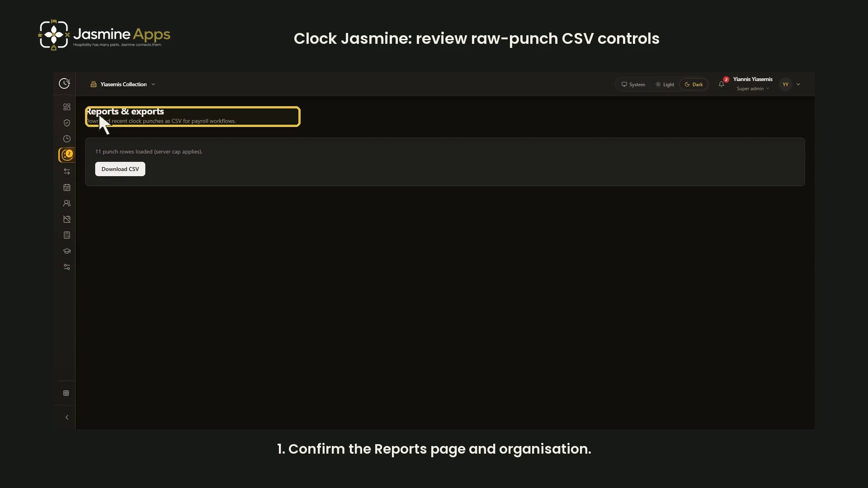Switch theme to Light
This screenshot has height=488, width=868.
(665, 84)
